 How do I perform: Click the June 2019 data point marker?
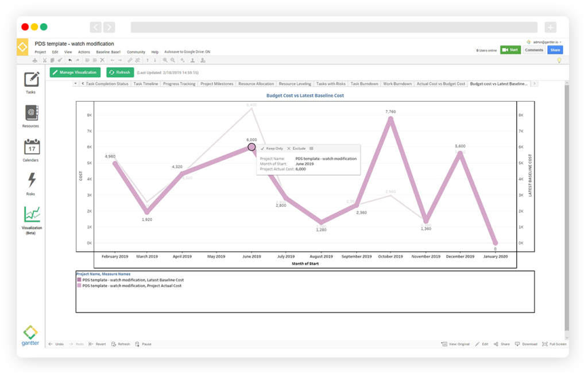point(252,147)
